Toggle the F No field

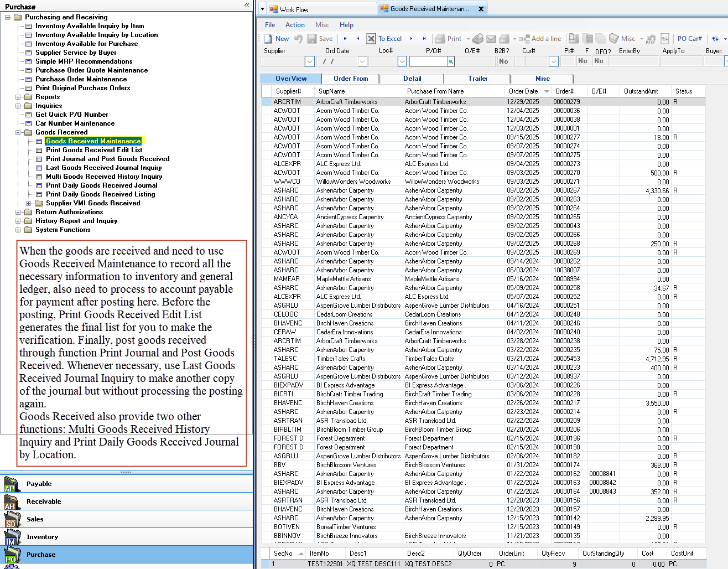pos(583,61)
